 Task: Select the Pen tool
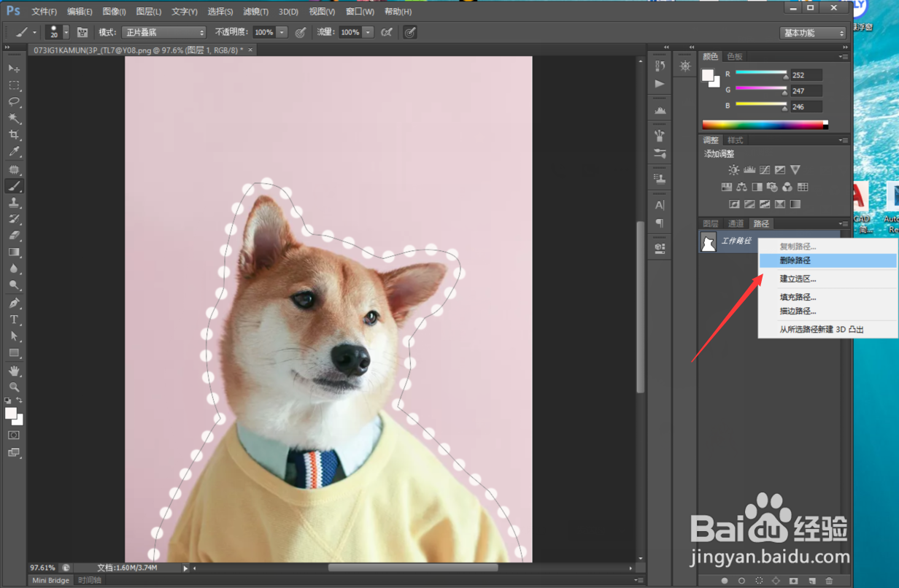tap(14, 303)
